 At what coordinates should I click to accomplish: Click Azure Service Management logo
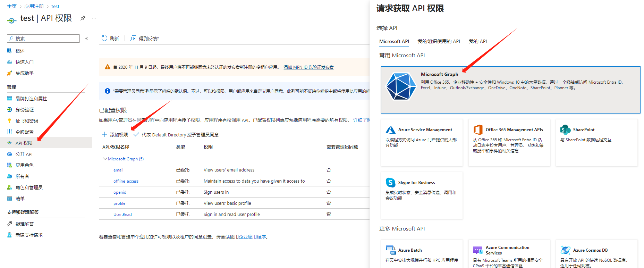pos(391,130)
